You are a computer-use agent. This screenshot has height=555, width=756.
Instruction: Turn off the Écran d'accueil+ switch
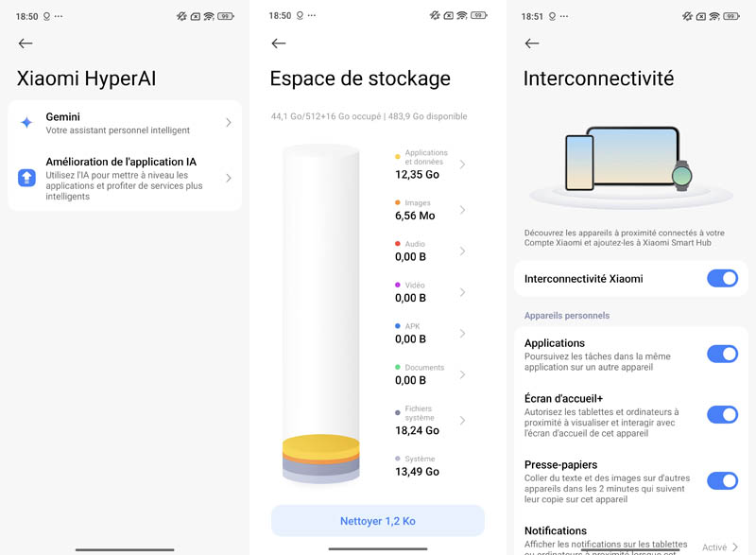(x=722, y=414)
